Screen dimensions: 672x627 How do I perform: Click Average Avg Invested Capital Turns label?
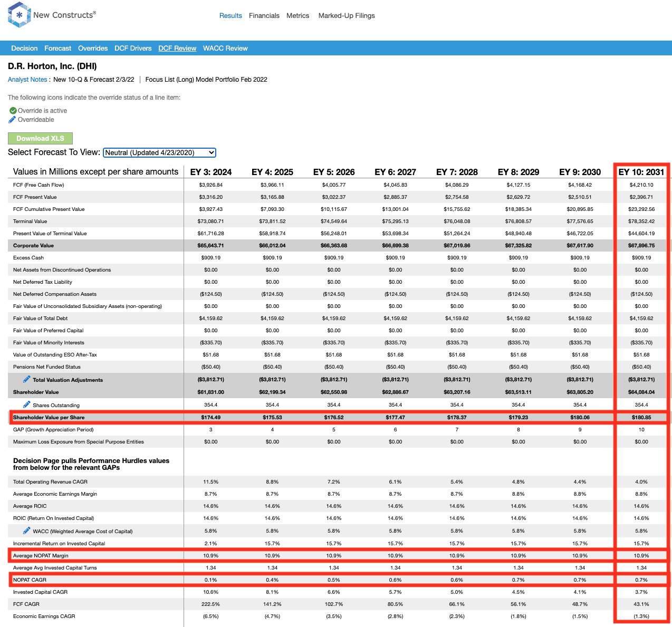click(x=55, y=568)
